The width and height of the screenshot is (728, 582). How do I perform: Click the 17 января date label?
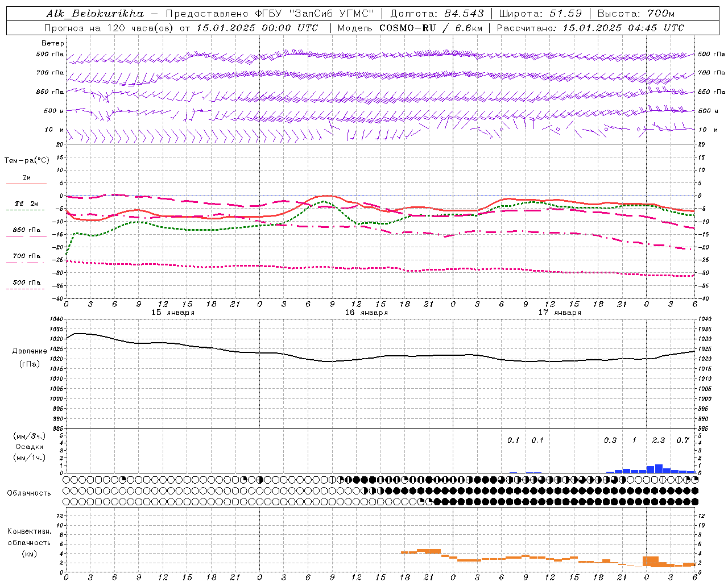tap(560, 313)
